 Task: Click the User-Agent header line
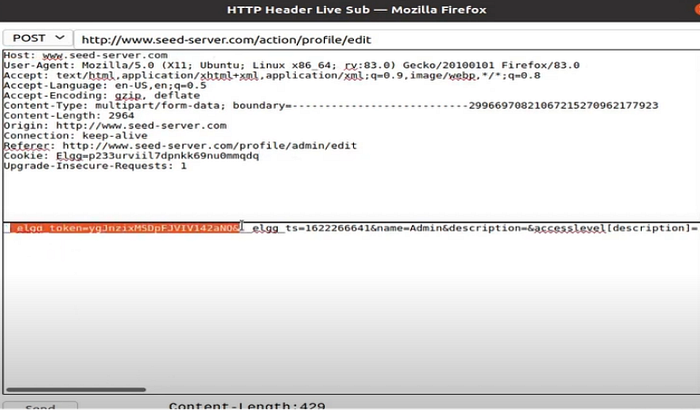pos(292,66)
